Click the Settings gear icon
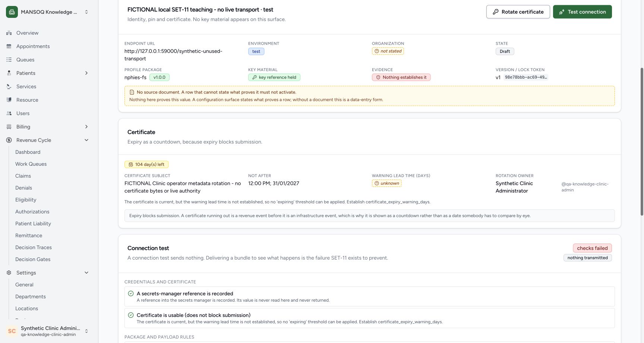644x343 pixels. pos(9,273)
